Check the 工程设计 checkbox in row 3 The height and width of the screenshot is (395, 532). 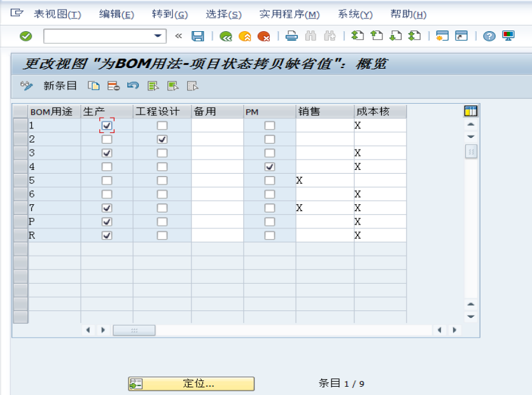coord(162,153)
